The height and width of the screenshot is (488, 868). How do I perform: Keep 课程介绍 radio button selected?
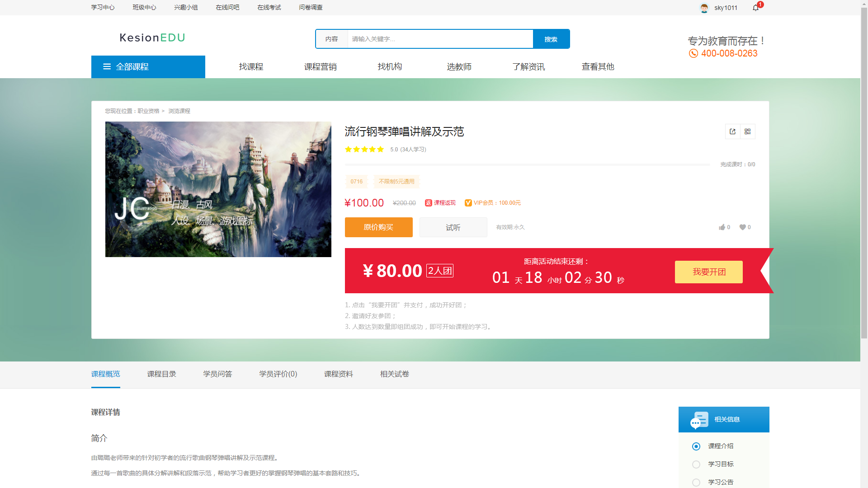click(x=696, y=446)
